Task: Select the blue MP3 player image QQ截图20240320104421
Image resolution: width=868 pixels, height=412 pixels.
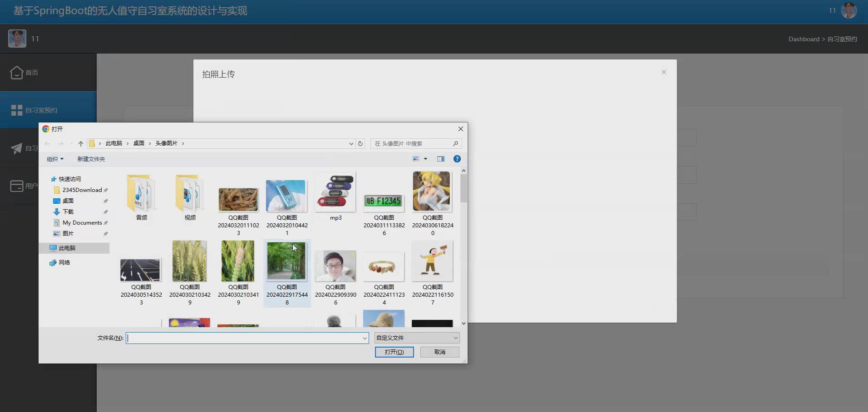Action: [x=286, y=196]
